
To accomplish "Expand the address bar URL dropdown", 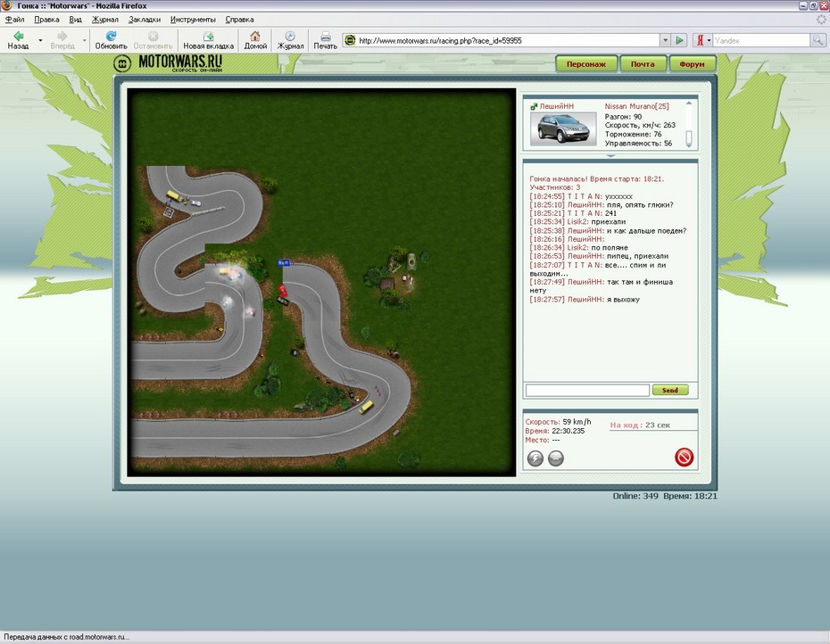I will point(666,40).
